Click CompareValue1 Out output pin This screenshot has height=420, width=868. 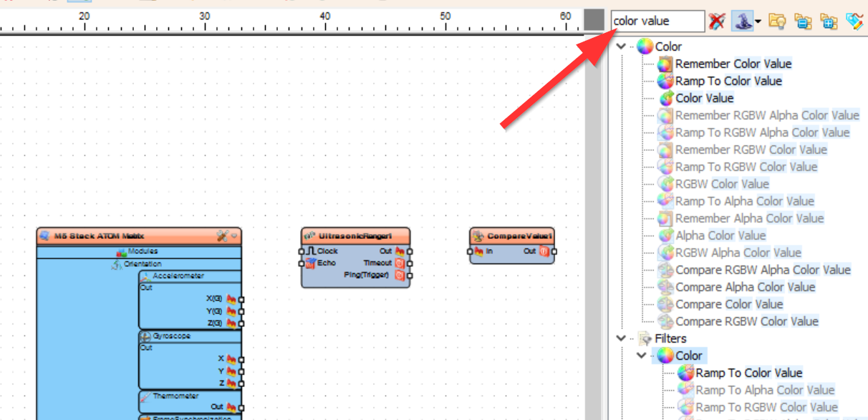[554, 252]
